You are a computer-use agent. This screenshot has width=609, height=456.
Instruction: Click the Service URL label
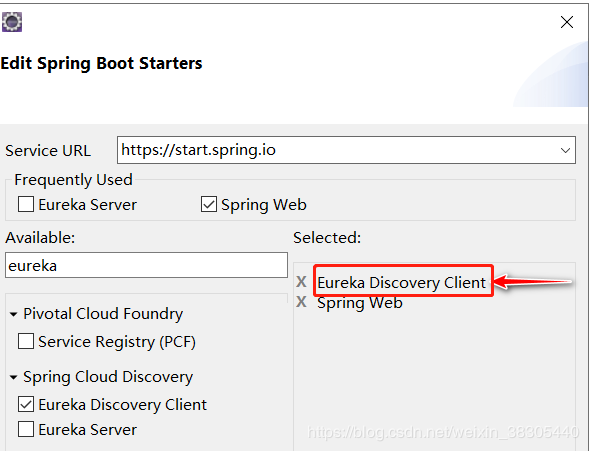(48, 151)
